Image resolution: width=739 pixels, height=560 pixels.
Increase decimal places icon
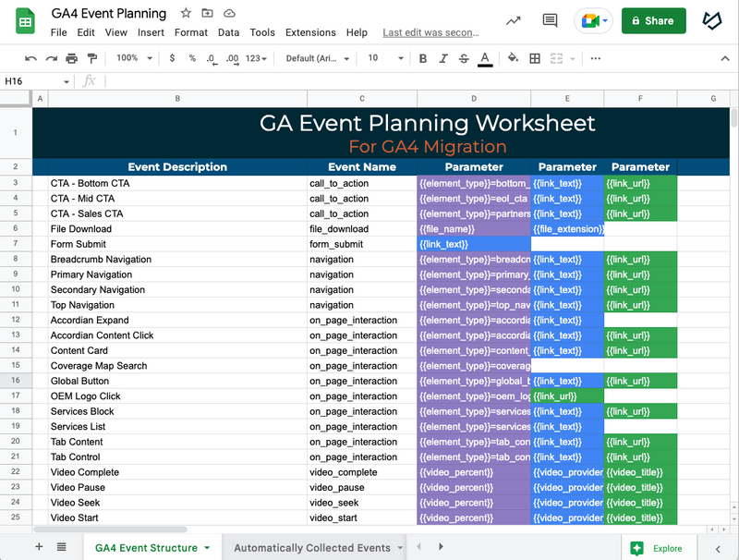coord(232,59)
